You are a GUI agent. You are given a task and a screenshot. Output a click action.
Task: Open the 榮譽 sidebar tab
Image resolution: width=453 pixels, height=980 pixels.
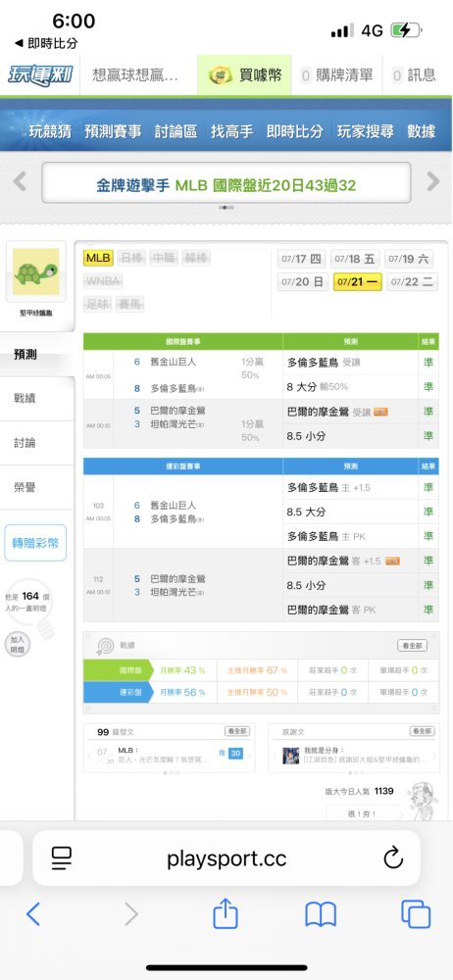pyautogui.click(x=37, y=487)
